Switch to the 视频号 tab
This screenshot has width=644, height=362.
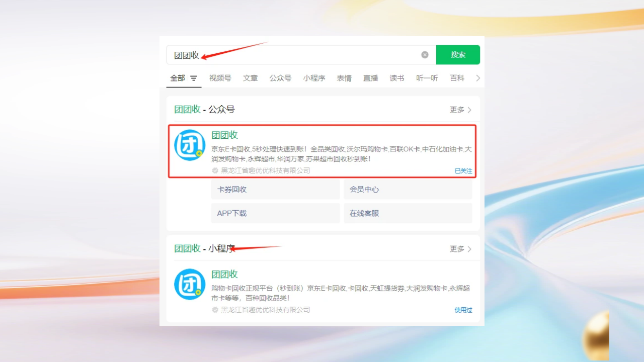220,78
